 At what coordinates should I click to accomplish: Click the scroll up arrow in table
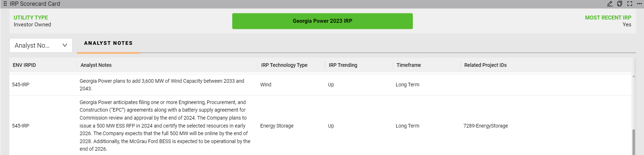coord(634,77)
